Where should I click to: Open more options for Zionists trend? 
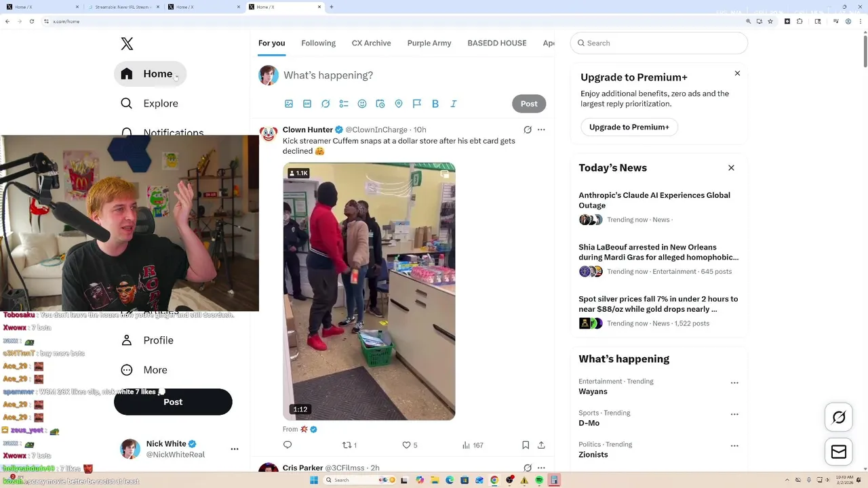click(734, 446)
